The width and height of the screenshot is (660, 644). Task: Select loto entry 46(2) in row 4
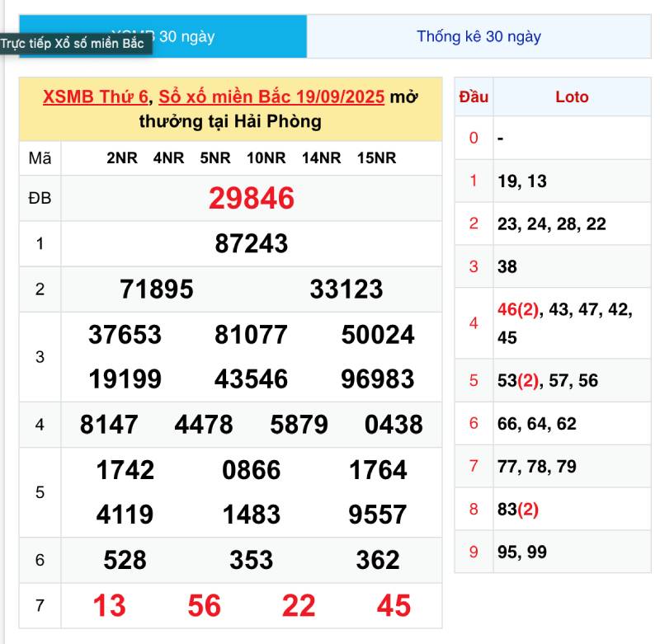click(x=518, y=310)
